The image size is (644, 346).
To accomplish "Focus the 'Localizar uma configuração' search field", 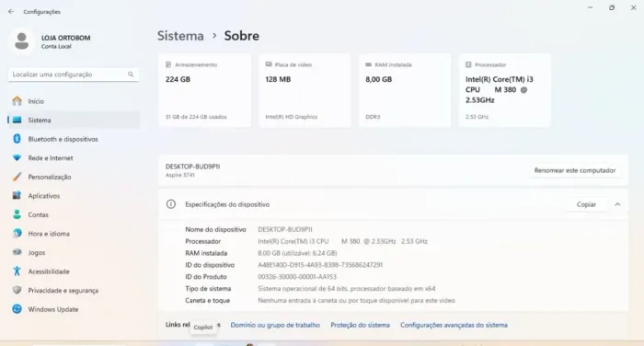I will [x=73, y=75].
